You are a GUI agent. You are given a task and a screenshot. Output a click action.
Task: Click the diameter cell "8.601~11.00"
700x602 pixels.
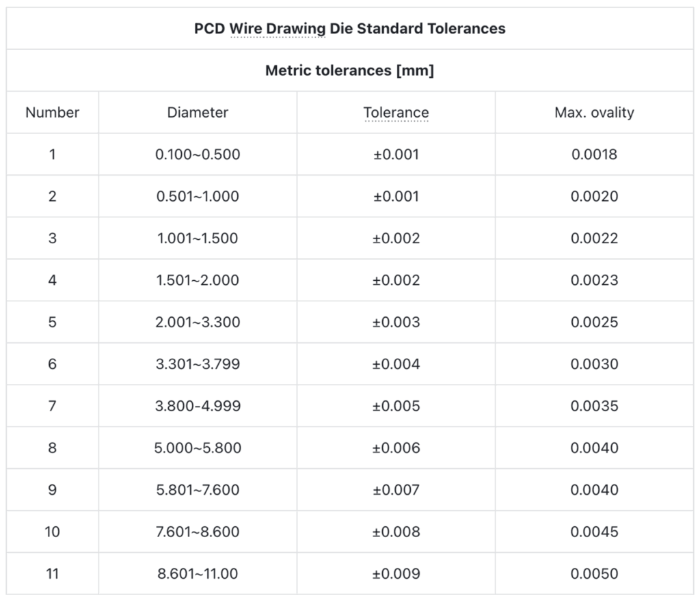(x=198, y=573)
